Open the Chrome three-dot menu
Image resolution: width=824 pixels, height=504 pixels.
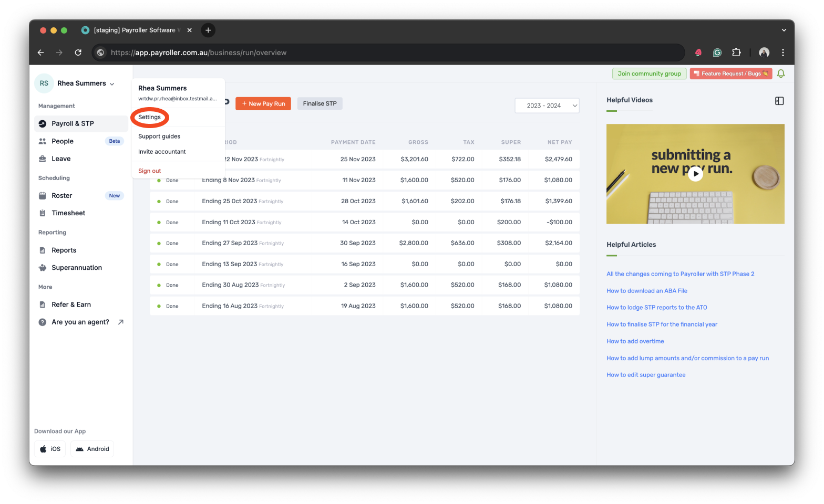[782, 52]
